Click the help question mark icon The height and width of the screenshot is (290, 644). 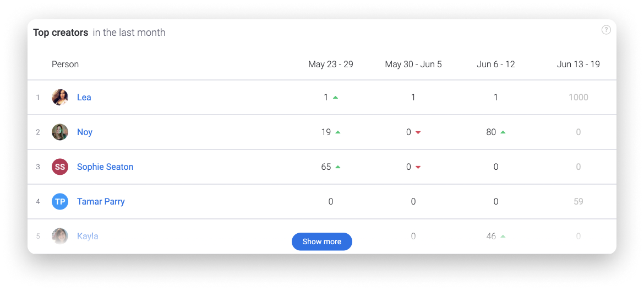coord(606,30)
